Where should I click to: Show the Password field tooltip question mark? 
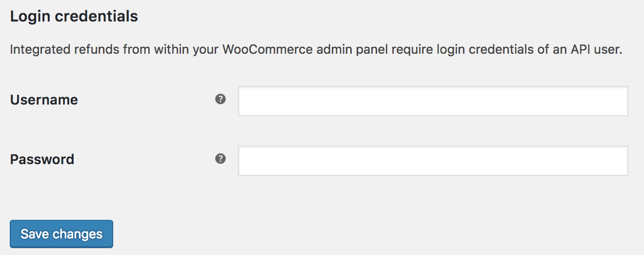click(x=221, y=159)
